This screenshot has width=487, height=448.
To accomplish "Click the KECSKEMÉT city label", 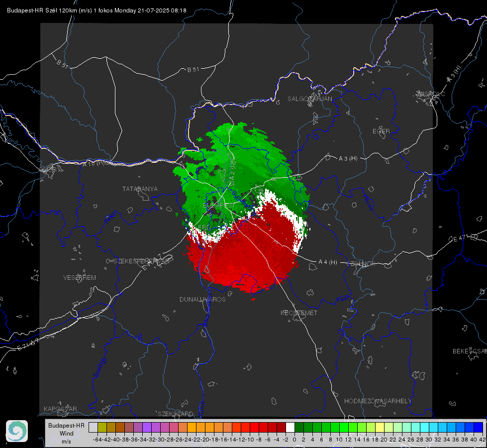I will (x=299, y=313).
